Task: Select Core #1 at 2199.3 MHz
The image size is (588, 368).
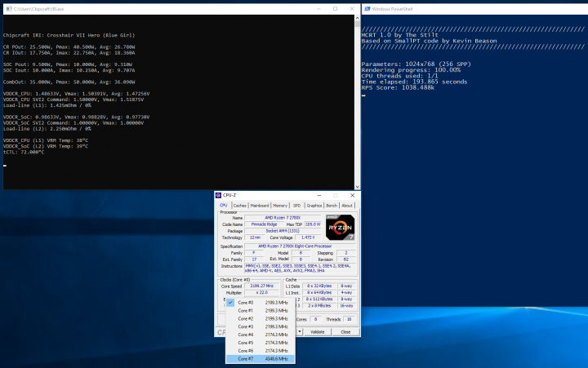Action: pos(261,311)
